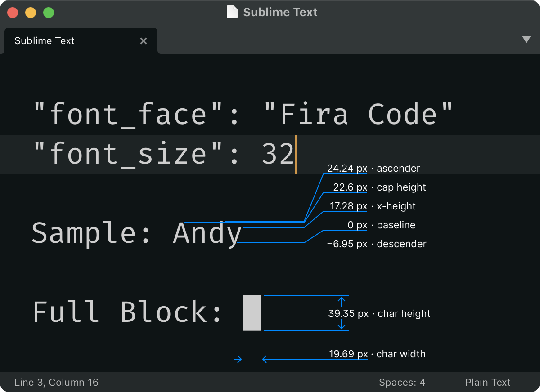Image resolution: width=540 pixels, height=392 pixels.
Task: Toggle the yellow minimize traffic light
Action: tap(30, 12)
